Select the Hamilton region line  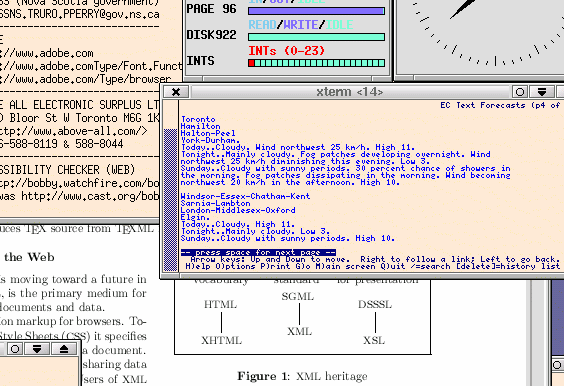click(x=200, y=126)
